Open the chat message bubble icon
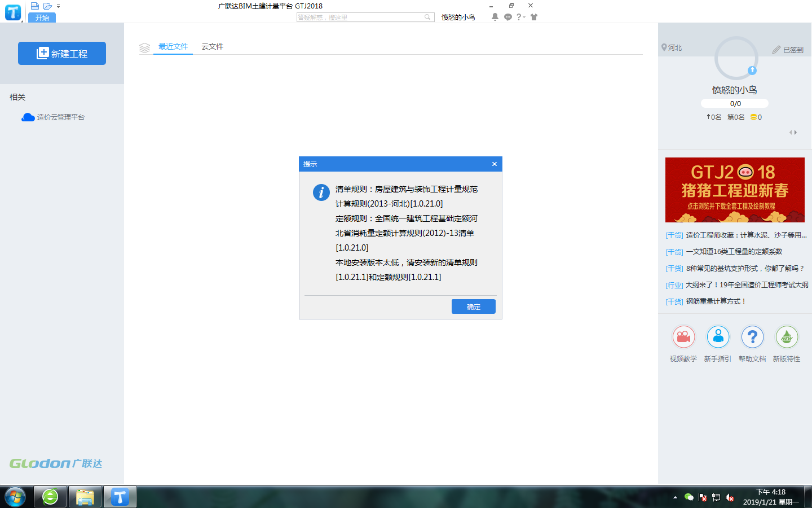 click(x=508, y=17)
